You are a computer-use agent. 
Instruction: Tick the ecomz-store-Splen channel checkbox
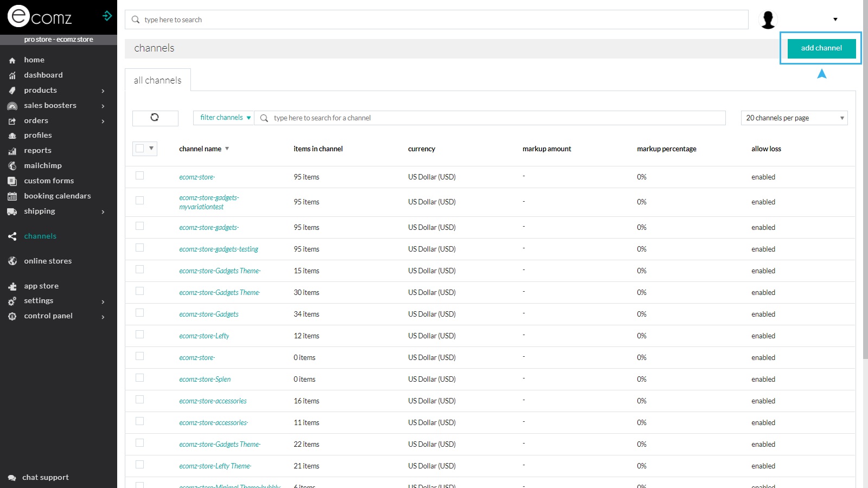coord(139,378)
